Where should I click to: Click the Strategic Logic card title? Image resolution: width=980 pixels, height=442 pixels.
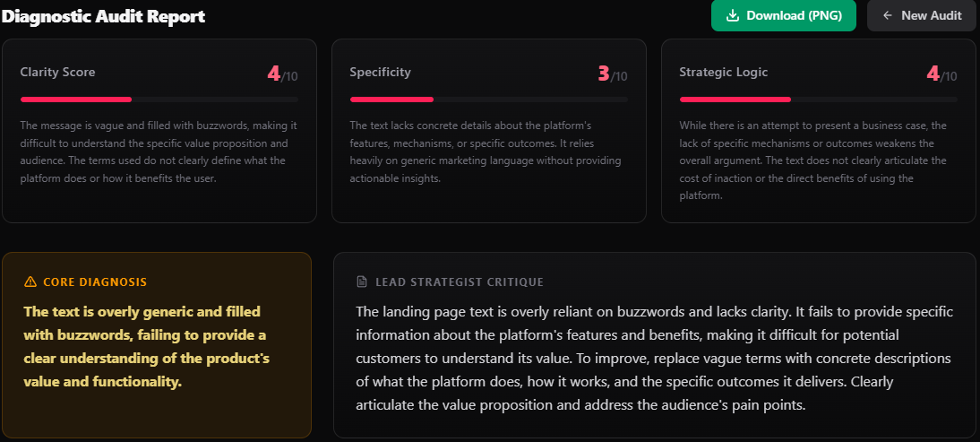point(723,72)
